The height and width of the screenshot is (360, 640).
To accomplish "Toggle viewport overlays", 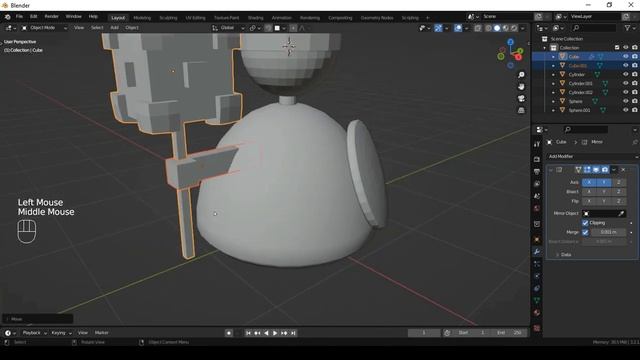I will [x=458, y=28].
